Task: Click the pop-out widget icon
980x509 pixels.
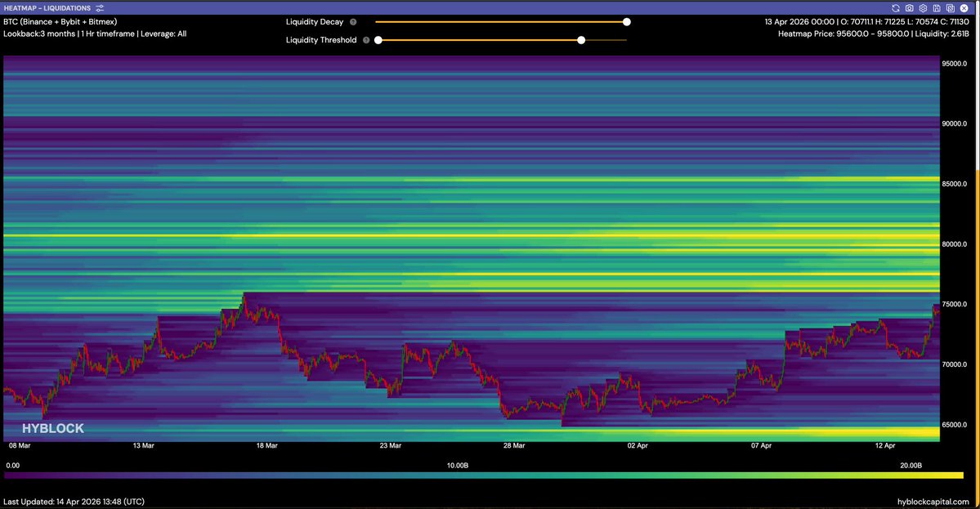Action: (949, 7)
